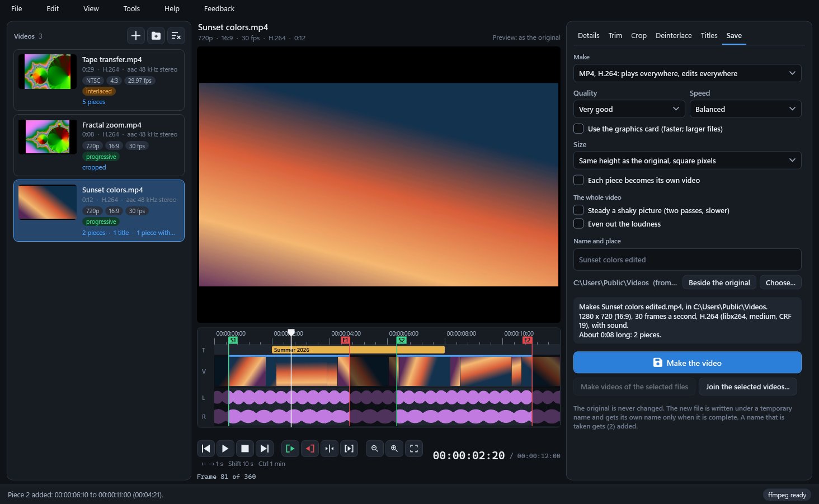Click the S1 start marker
This screenshot has height=504, width=819.
233,340
